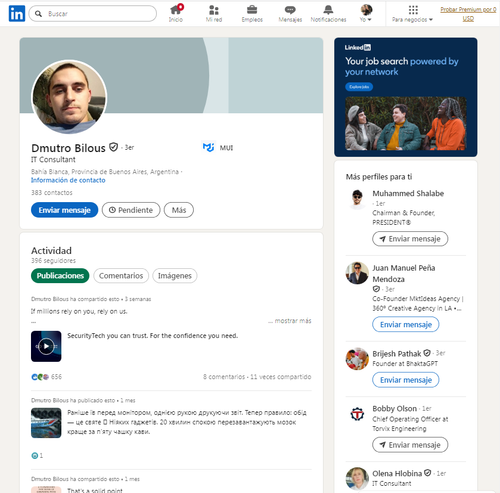Open Brijesh Pathak name link

(397, 354)
